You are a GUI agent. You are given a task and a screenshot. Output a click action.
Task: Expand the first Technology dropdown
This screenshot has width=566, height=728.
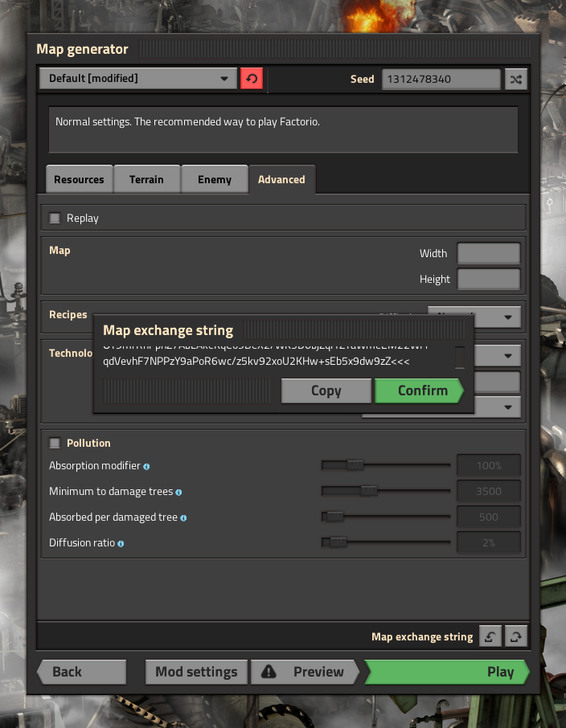pos(497,356)
